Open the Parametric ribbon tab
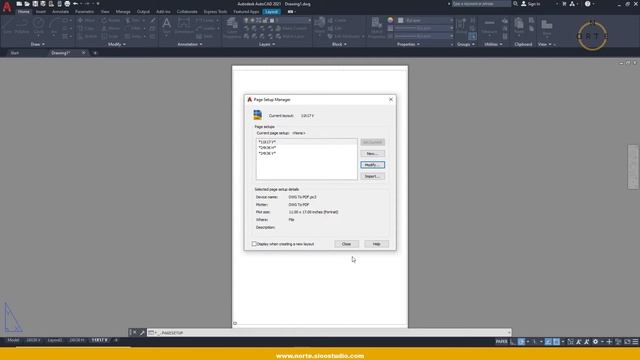This screenshot has height=360, width=640. [x=84, y=12]
